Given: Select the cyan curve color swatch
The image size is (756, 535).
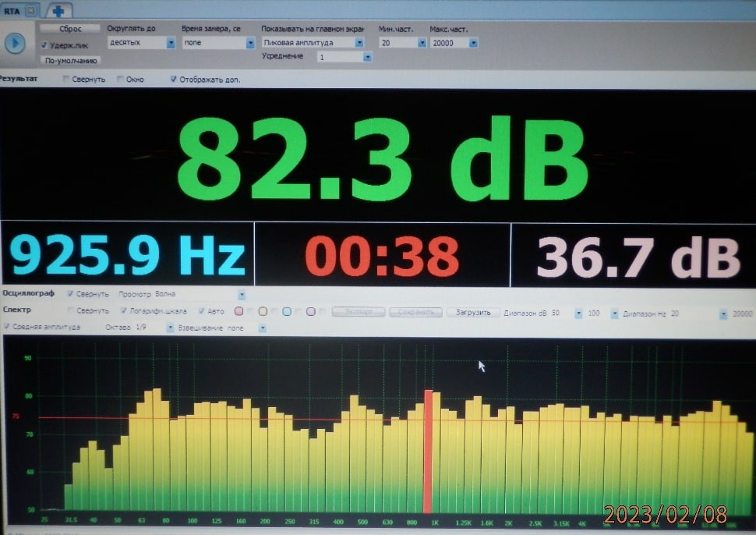Looking at the screenshot, I should [287, 312].
